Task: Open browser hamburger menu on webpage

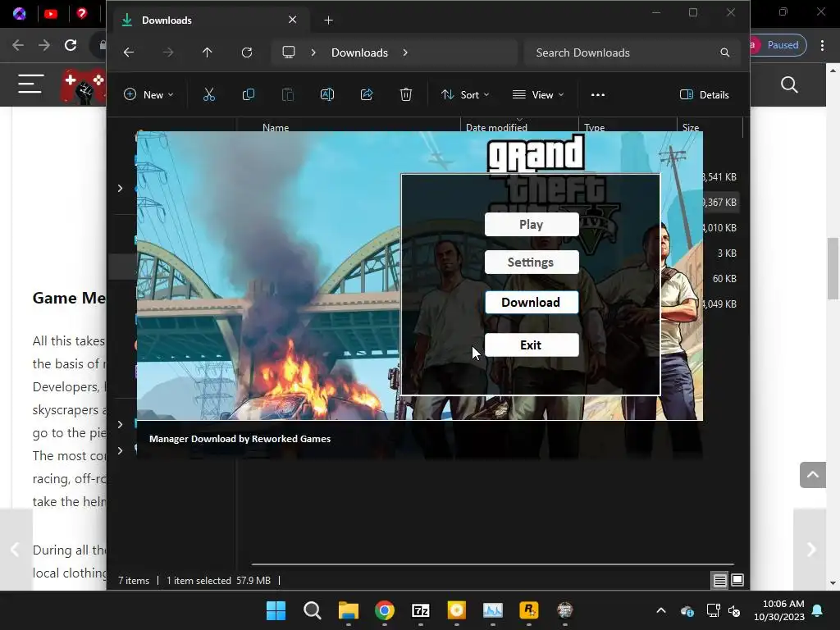Action: point(30,84)
